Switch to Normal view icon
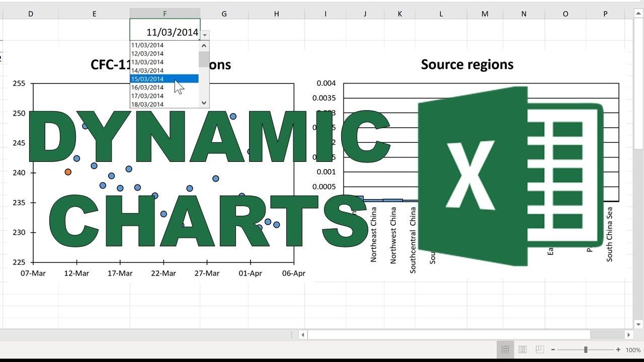 [506, 349]
